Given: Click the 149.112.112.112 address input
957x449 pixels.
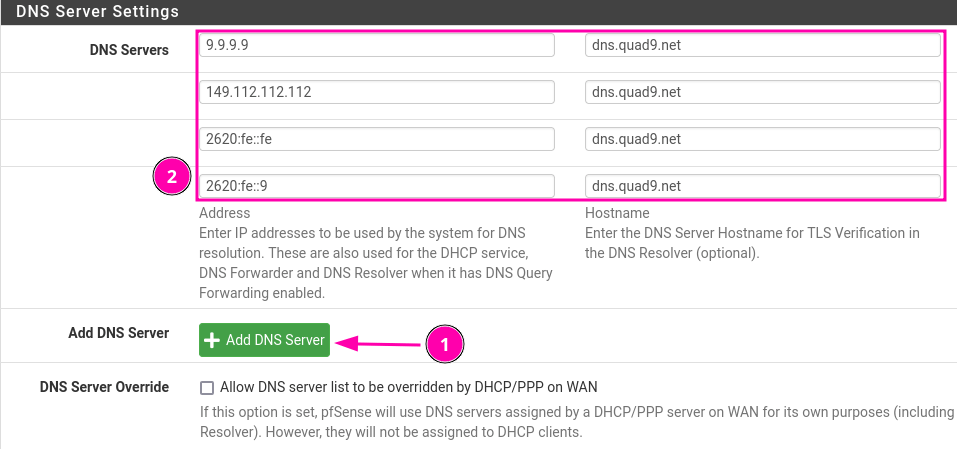Looking at the screenshot, I should click(x=376, y=92).
